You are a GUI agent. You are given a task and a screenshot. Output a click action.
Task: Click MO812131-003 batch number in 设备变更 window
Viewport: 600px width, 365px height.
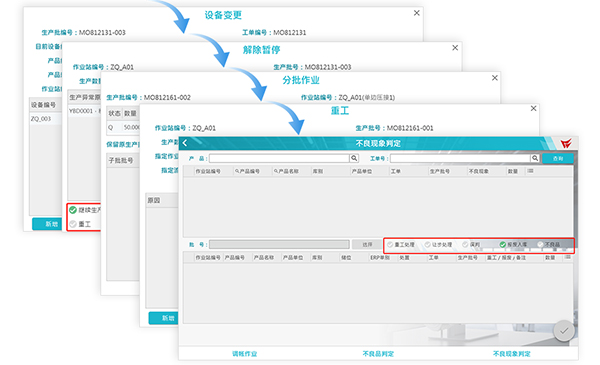click(x=102, y=33)
